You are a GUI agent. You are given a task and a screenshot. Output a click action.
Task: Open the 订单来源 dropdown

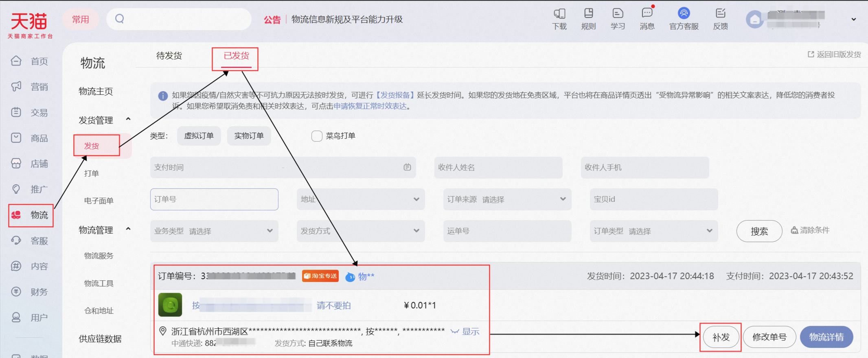point(507,199)
